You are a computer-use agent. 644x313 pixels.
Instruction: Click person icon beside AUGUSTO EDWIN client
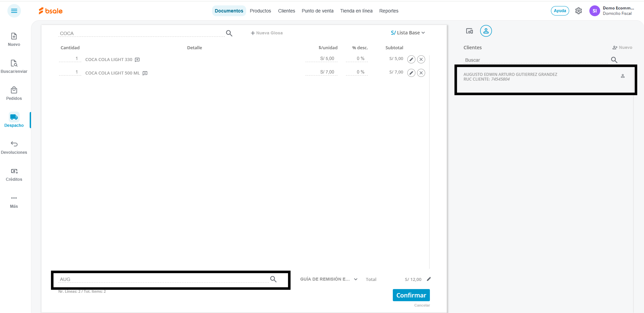(x=623, y=76)
